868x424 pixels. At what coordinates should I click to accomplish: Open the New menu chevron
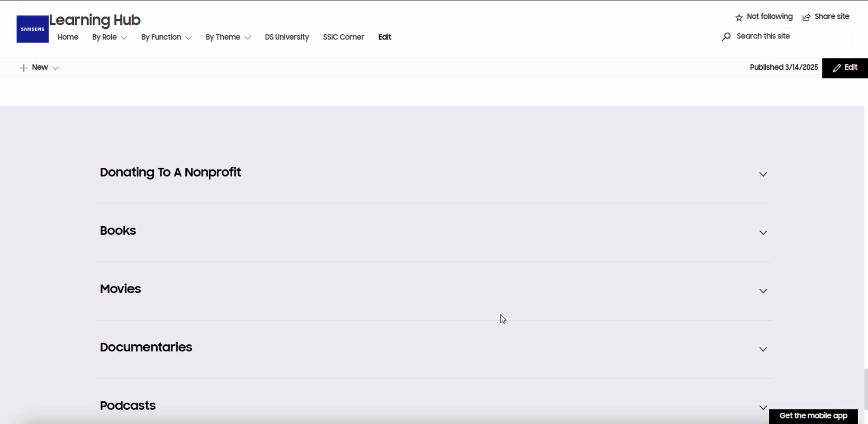coord(55,68)
